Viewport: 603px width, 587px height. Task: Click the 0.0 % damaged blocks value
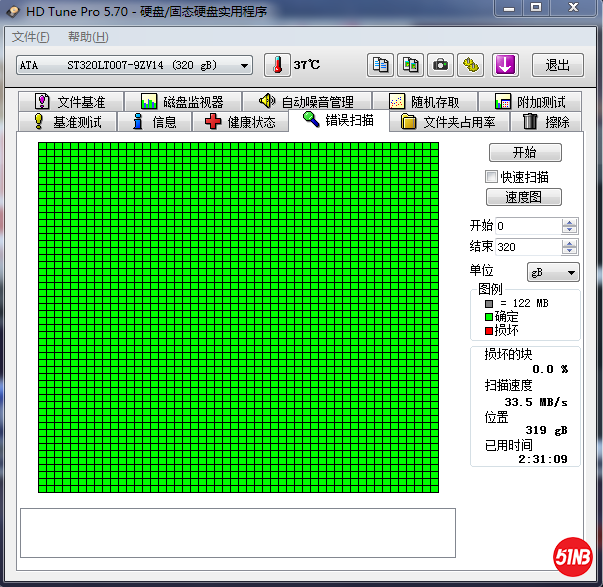[x=550, y=369]
